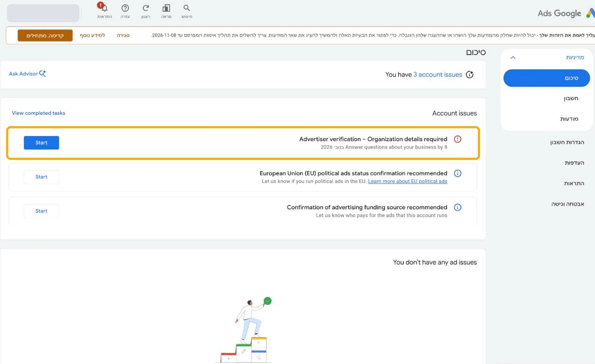Go to הגדרות חשבון in the sidebar

click(x=567, y=142)
